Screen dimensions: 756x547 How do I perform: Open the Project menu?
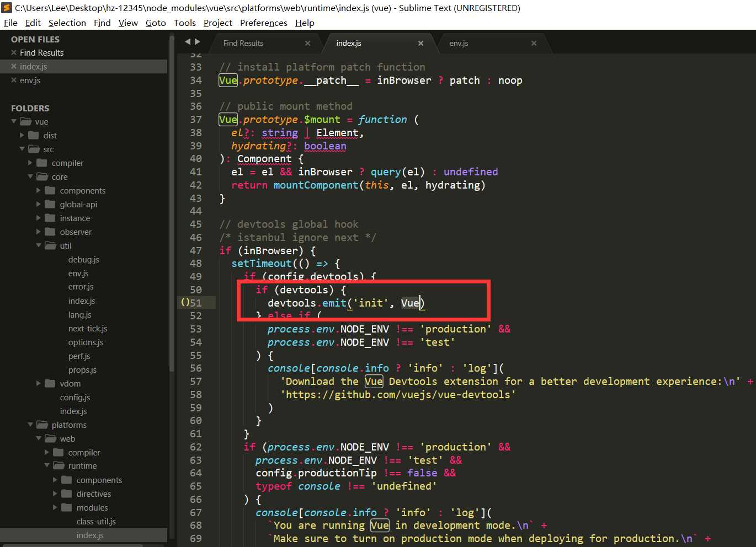218,23
